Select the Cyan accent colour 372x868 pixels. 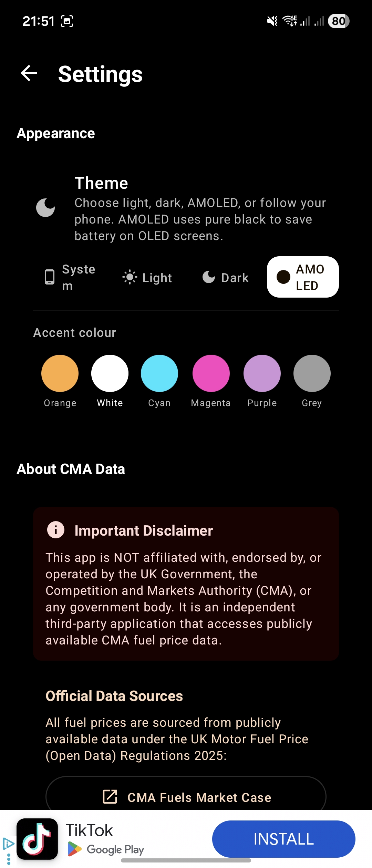click(x=159, y=373)
